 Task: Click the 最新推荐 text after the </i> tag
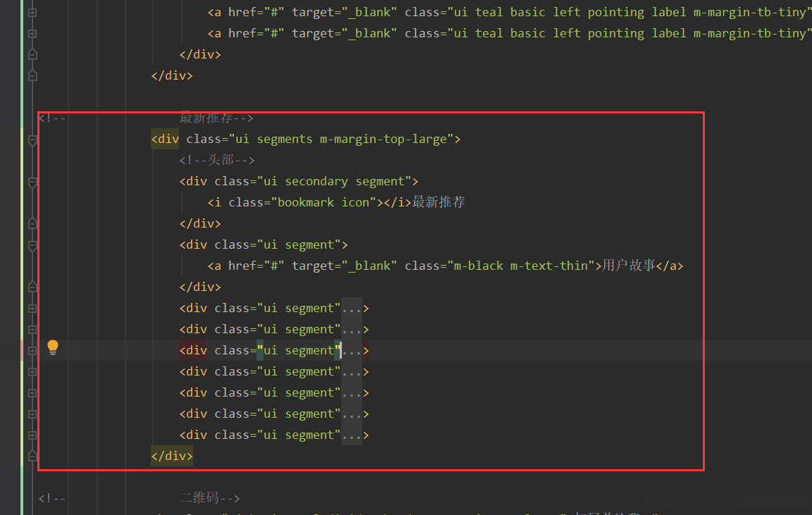point(438,202)
